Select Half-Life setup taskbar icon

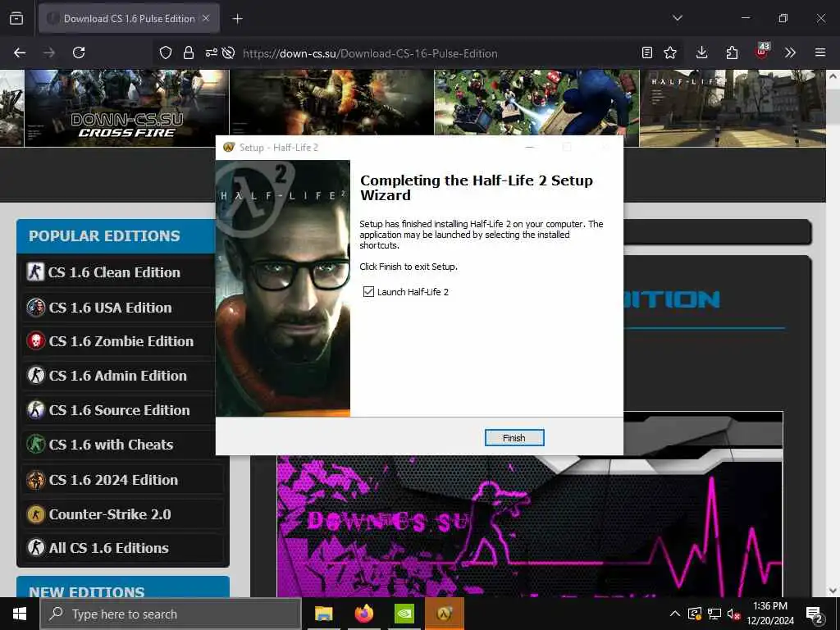pyautogui.click(x=444, y=614)
